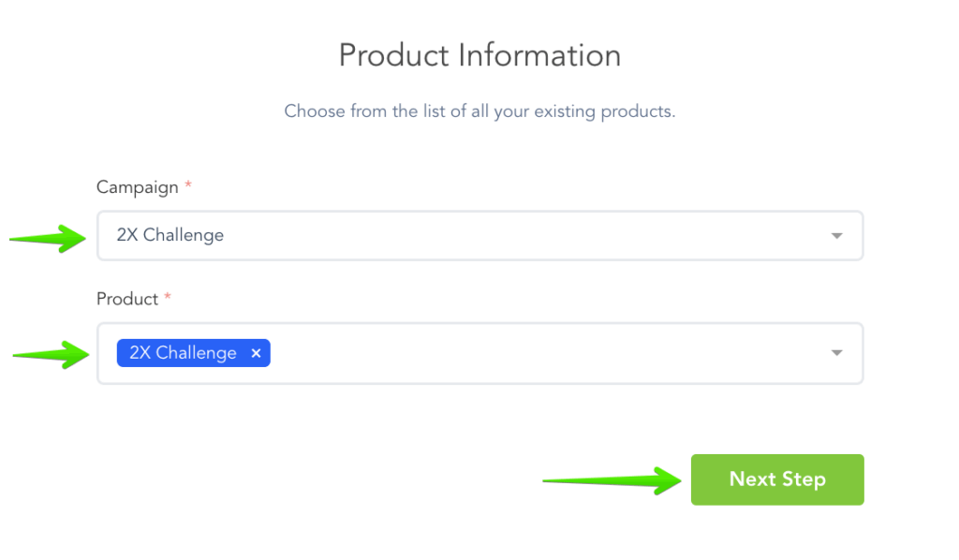Open the Product dropdown caret
Screen dimensions: 959x560
pyautogui.click(x=837, y=353)
